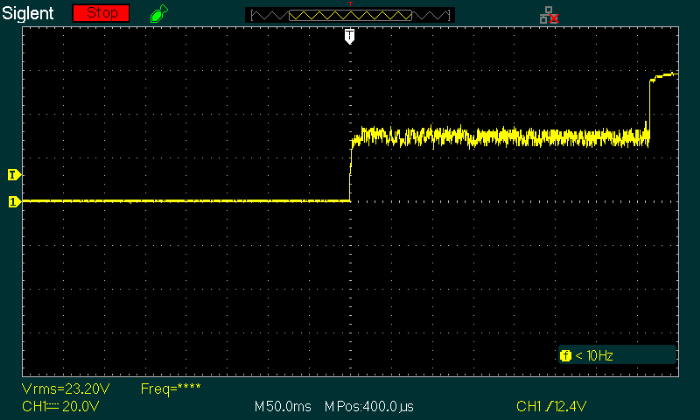Select the white trigger position marker at the top of the grid

pos(350,36)
